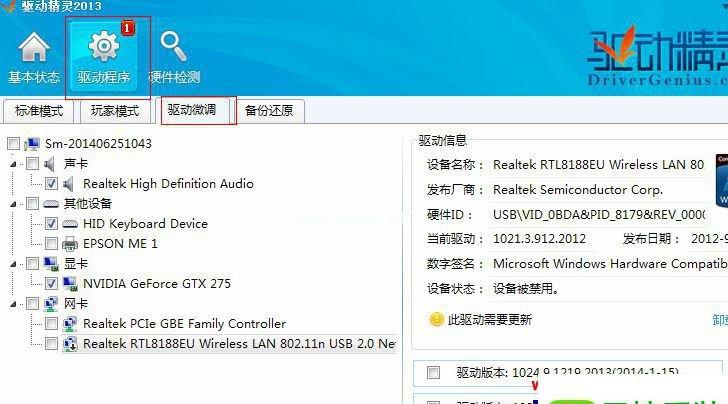Check the 驱动版本 1024 checkbox
This screenshot has height=404, width=728.
pyautogui.click(x=433, y=372)
